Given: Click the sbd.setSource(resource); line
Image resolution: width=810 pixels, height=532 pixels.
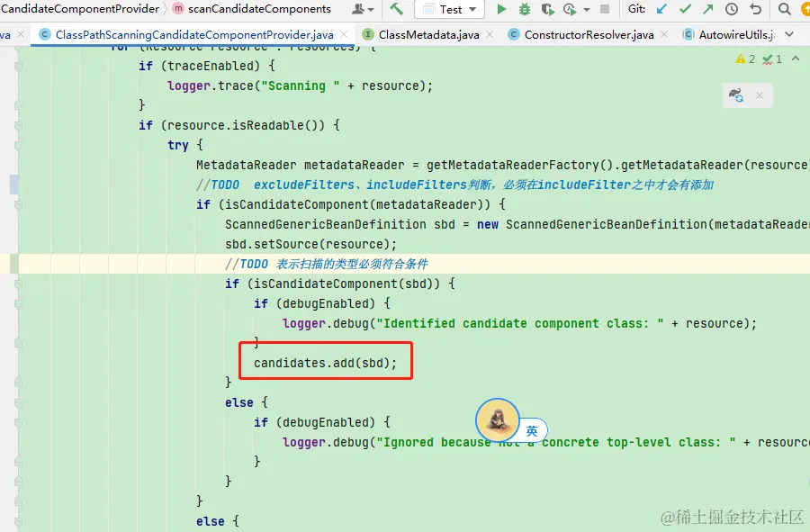Looking at the screenshot, I should 310,244.
